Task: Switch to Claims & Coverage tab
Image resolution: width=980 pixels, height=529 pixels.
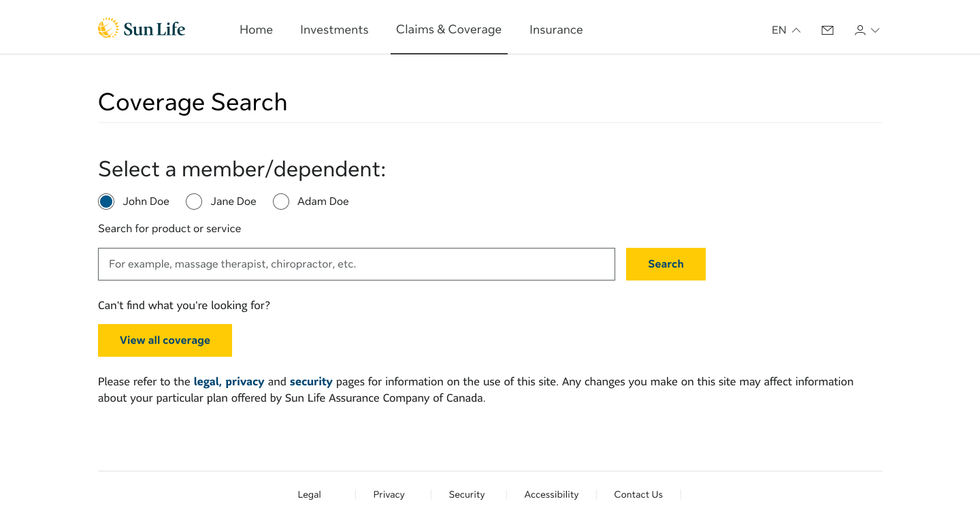Action: pos(448,29)
